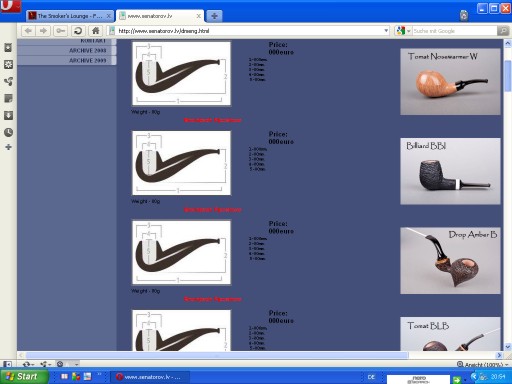Open the zoom level Ansicht dropdown

483,364
